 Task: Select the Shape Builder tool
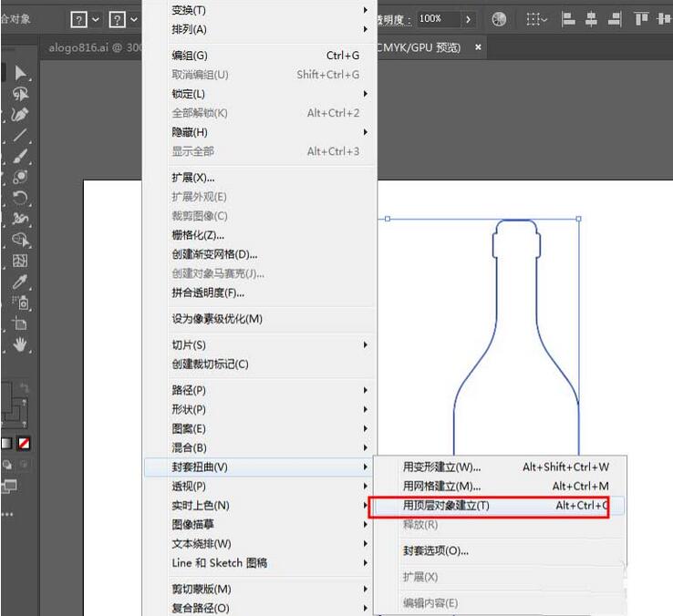click(x=20, y=240)
